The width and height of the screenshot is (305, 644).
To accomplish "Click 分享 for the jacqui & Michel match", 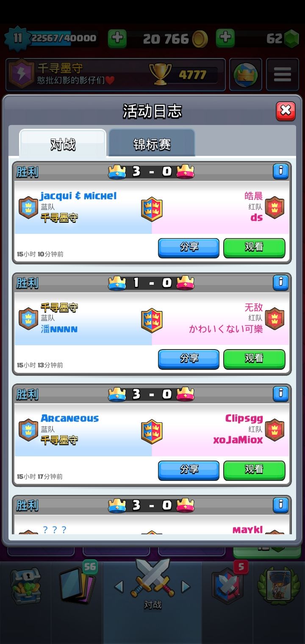I will [189, 248].
